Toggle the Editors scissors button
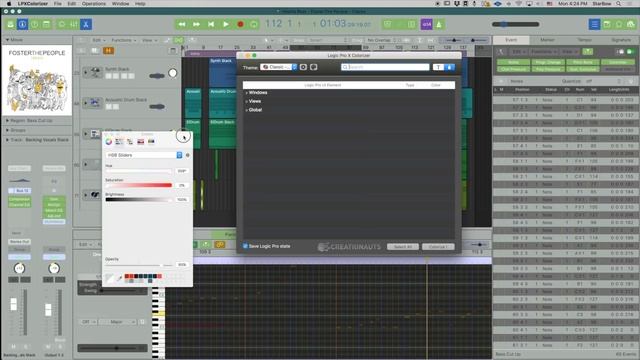 (x=86, y=24)
